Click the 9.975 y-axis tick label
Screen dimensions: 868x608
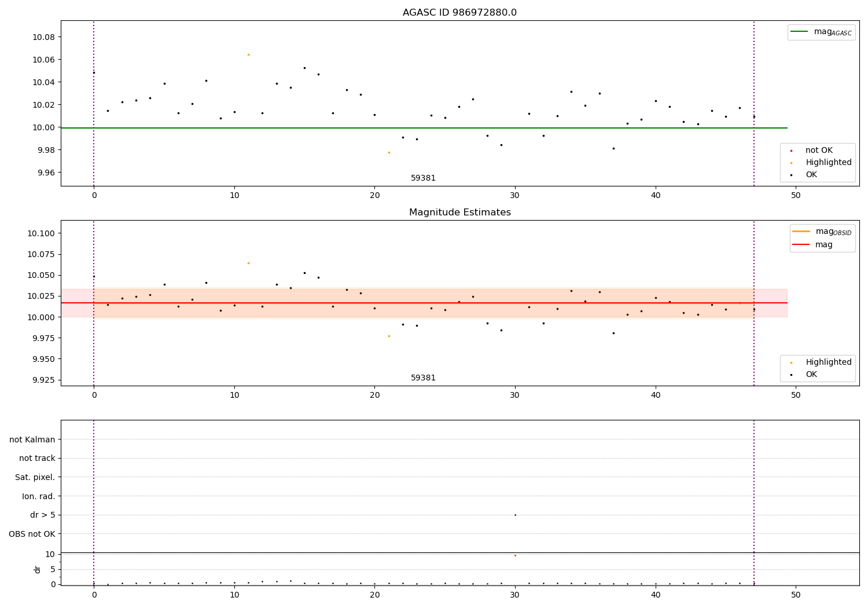tap(43, 338)
